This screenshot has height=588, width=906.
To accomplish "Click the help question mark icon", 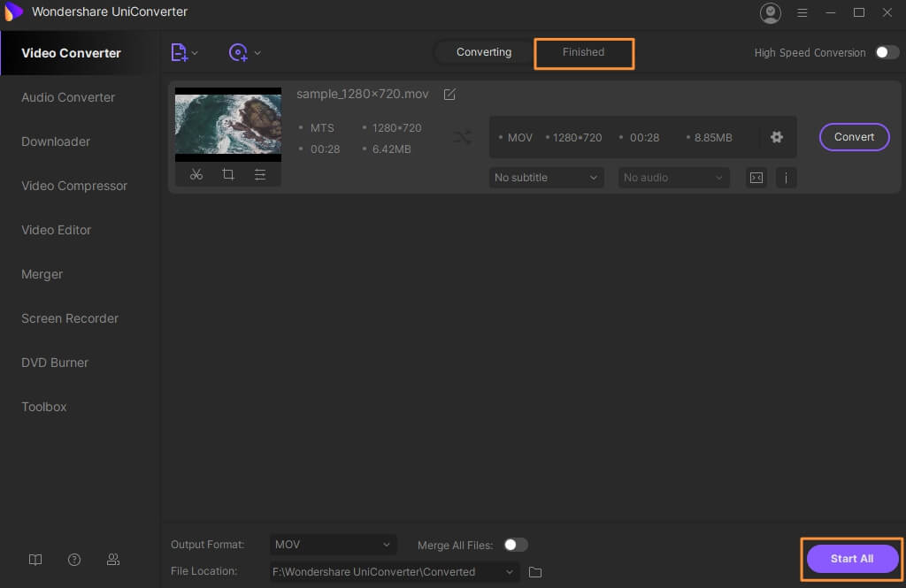I will 74,560.
